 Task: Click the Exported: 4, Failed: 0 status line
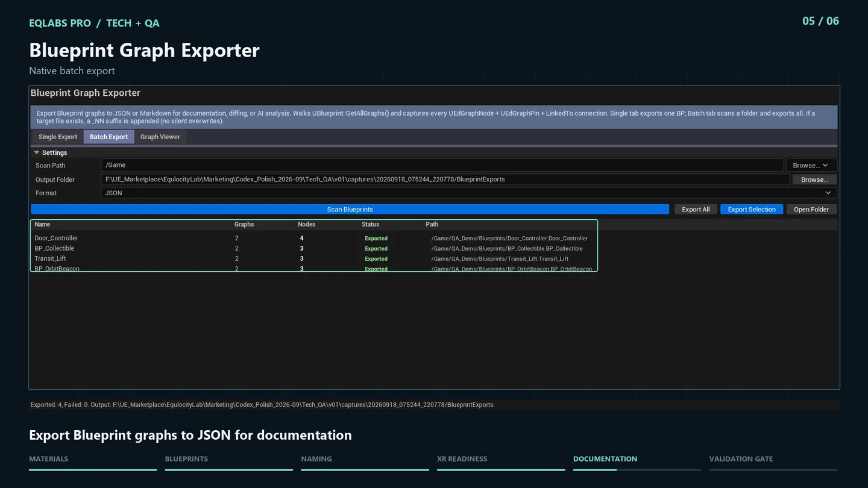pos(262,405)
